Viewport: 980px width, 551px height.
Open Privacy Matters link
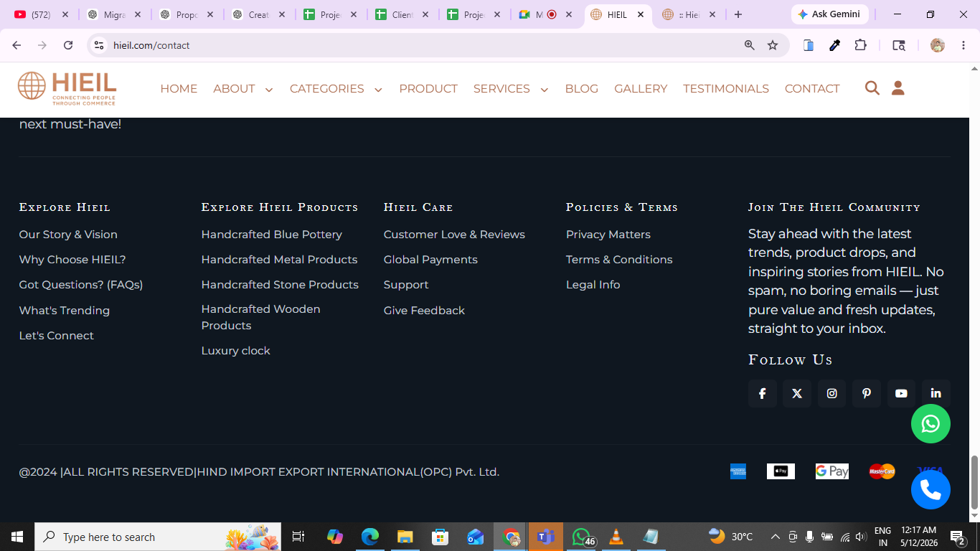(608, 235)
